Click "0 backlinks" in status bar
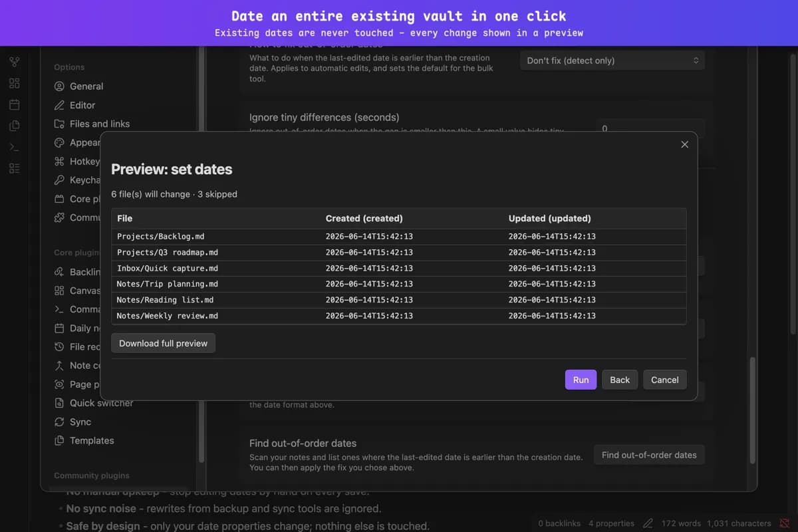The height and width of the screenshot is (532, 798). tap(559, 523)
